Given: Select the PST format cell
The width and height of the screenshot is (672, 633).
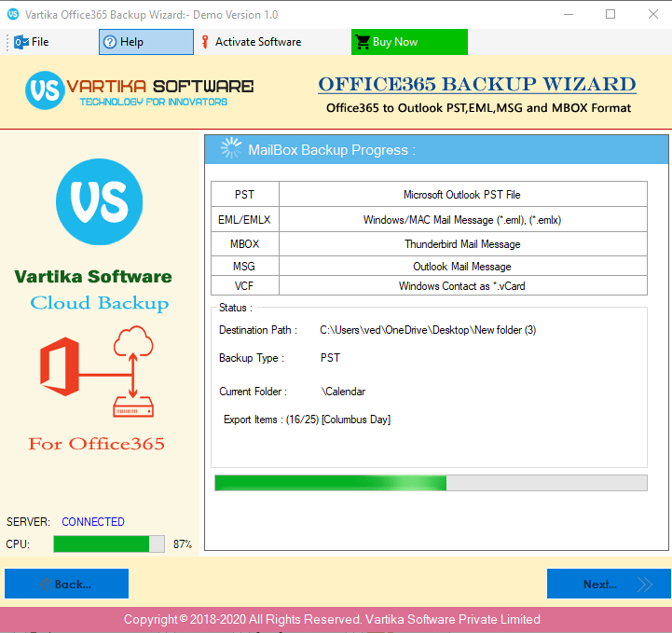Looking at the screenshot, I should 245,195.
